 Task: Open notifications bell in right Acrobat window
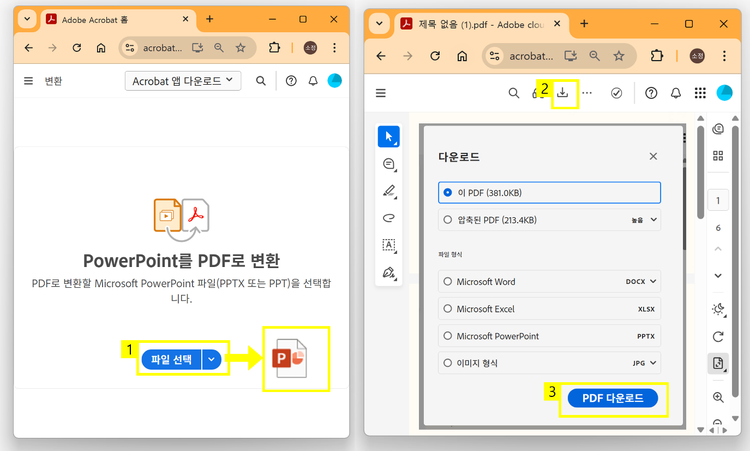pyautogui.click(x=675, y=93)
